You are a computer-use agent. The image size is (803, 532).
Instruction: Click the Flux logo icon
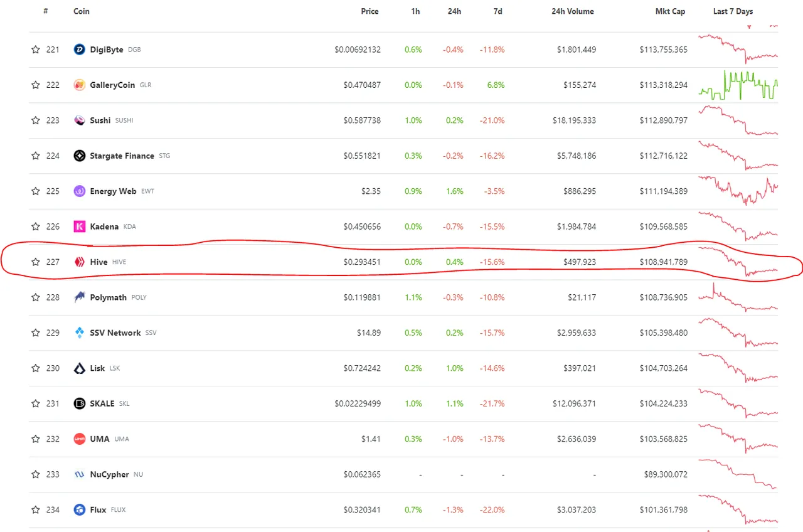click(x=80, y=510)
